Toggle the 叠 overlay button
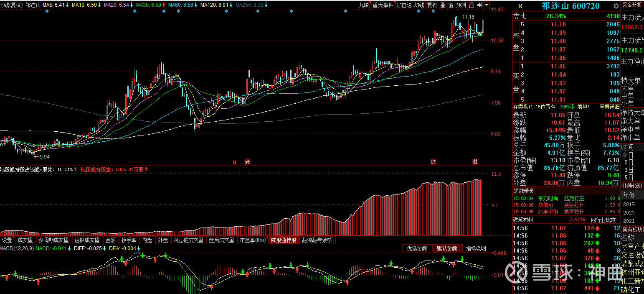The height and width of the screenshot is (294, 644). pos(443,5)
